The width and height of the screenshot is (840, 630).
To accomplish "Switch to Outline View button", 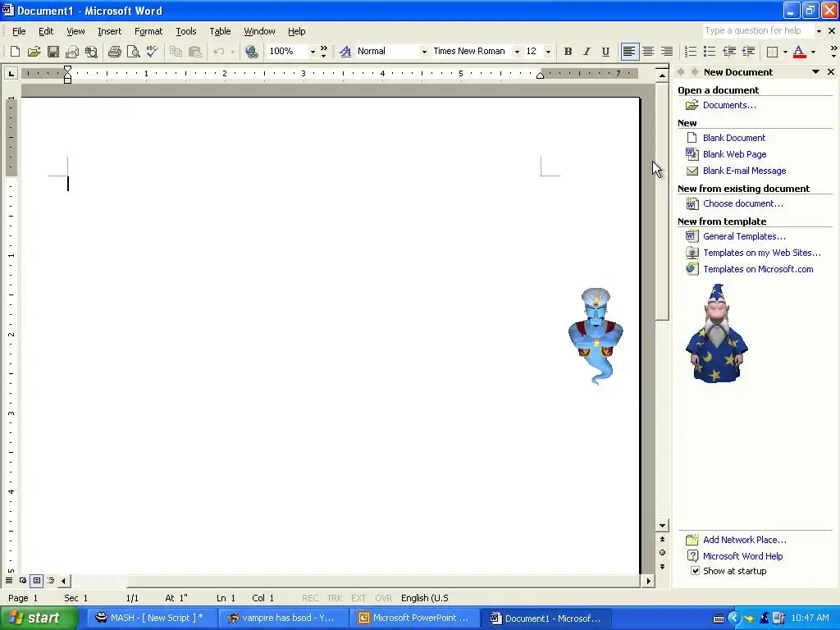I will click(x=51, y=580).
